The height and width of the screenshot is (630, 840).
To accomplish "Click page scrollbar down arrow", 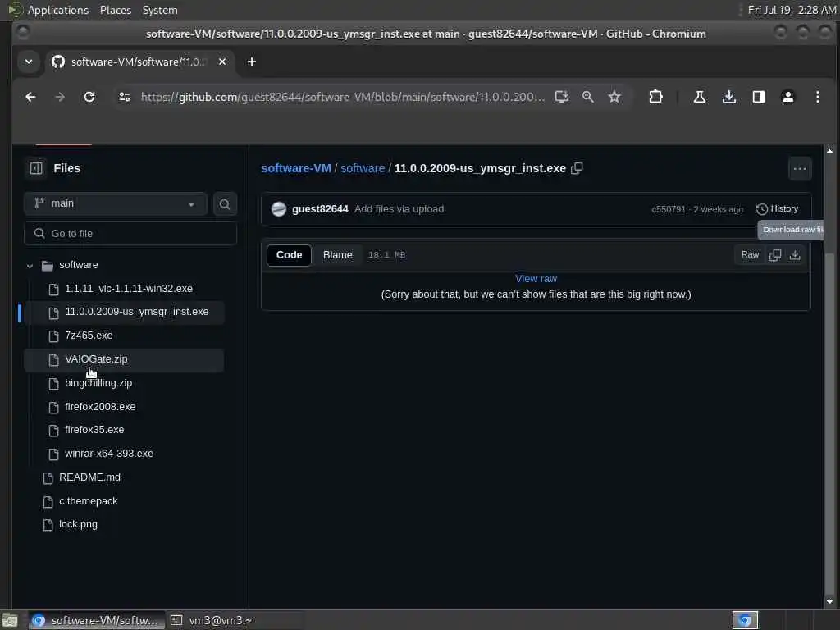I will point(829,601).
